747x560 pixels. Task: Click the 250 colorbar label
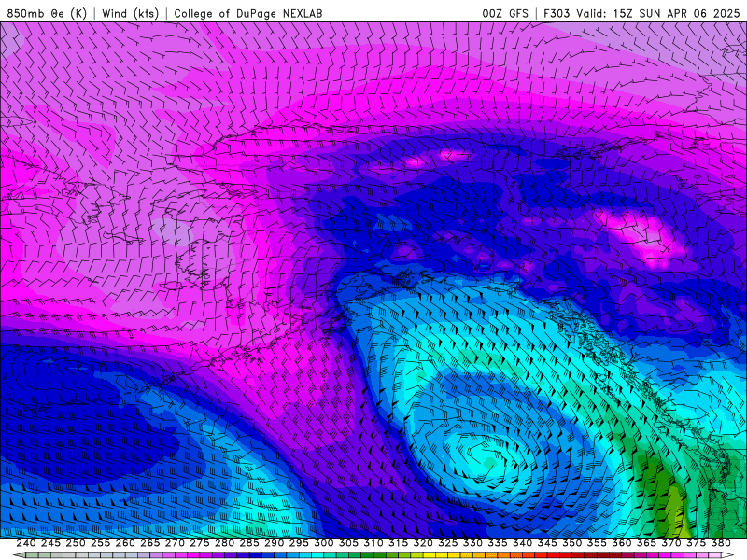[x=76, y=543]
